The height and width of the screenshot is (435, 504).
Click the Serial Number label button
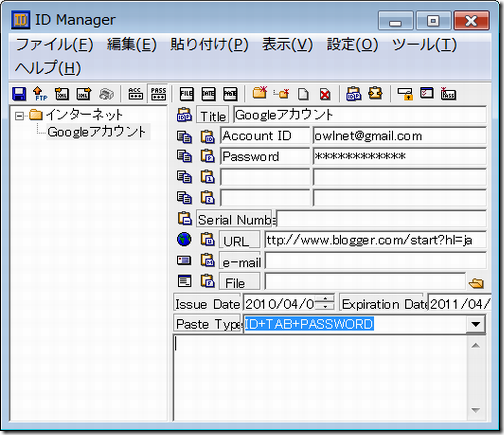pyautogui.click(x=234, y=219)
